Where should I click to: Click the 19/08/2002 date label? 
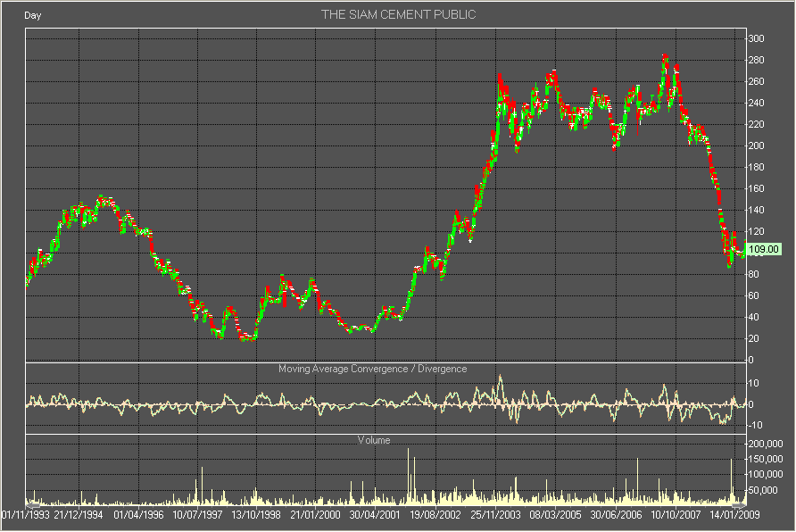coord(435,515)
